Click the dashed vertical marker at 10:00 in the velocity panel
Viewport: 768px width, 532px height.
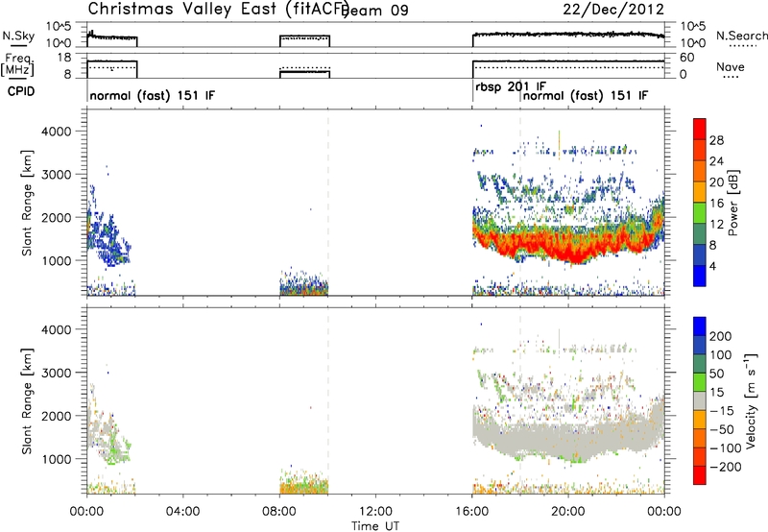327,400
